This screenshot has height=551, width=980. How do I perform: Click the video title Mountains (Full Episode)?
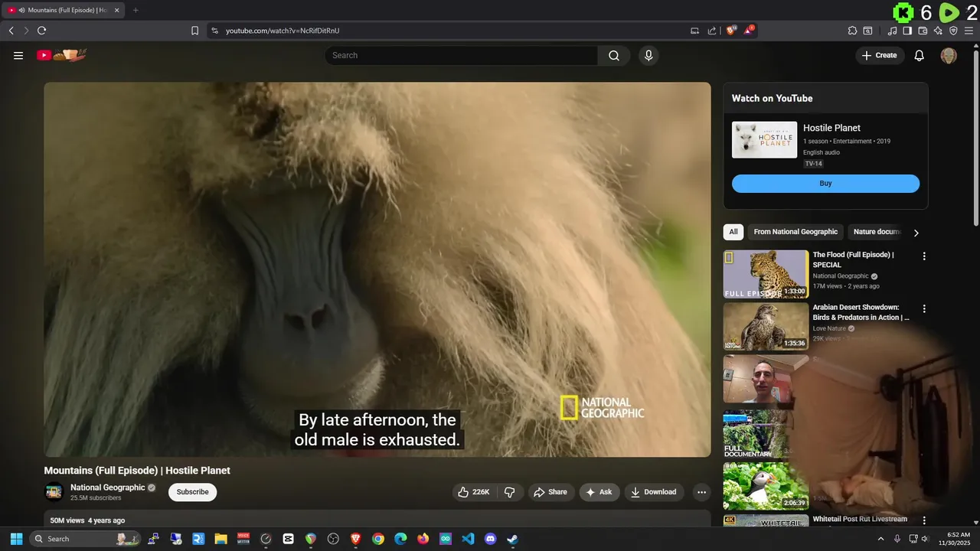[x=137, y=471]
